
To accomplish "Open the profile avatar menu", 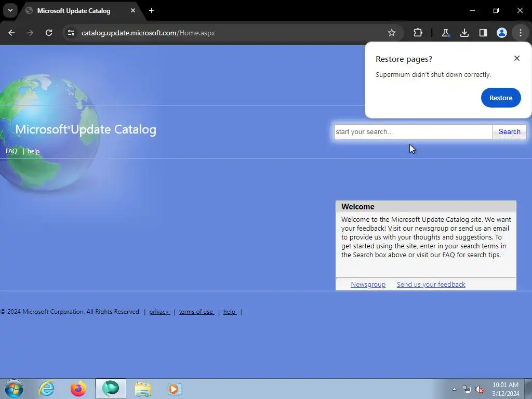I will 501,33.
